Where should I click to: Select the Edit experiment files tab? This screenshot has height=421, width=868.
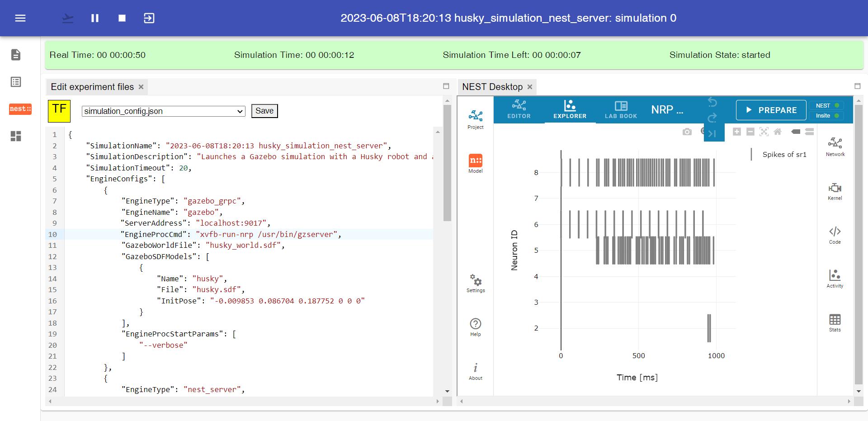(x=92, y=87)
